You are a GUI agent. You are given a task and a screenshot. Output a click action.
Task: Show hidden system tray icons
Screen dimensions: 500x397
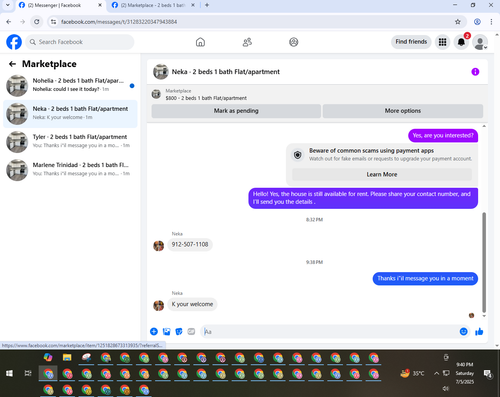(436, 373)
